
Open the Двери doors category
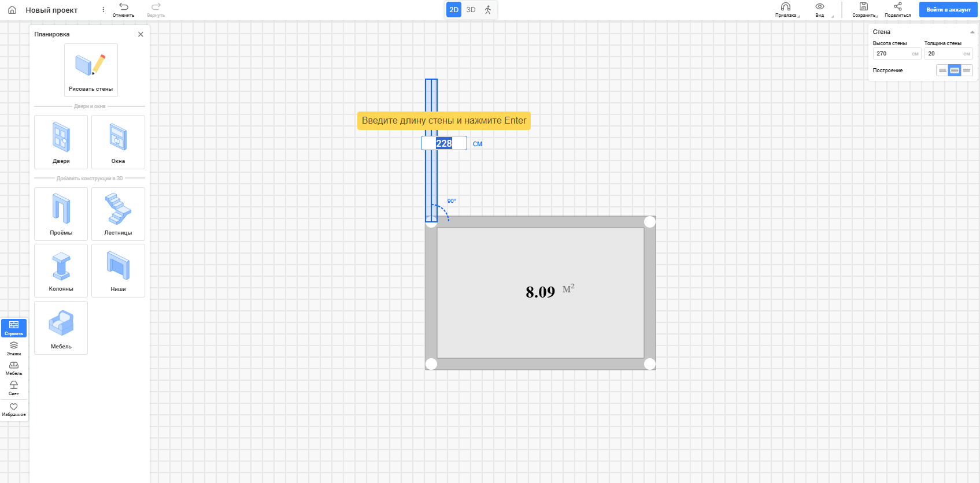(x=61, y=142)
